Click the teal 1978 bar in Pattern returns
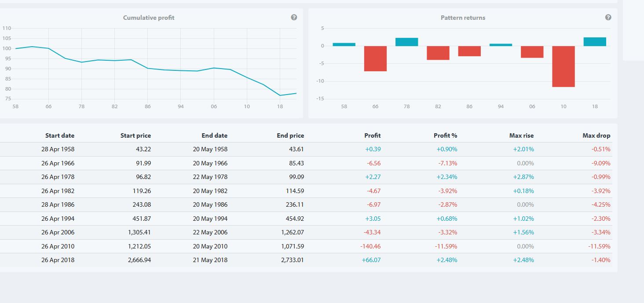The image size is (644, 303). pyautogui.click(x=406, y=42)
